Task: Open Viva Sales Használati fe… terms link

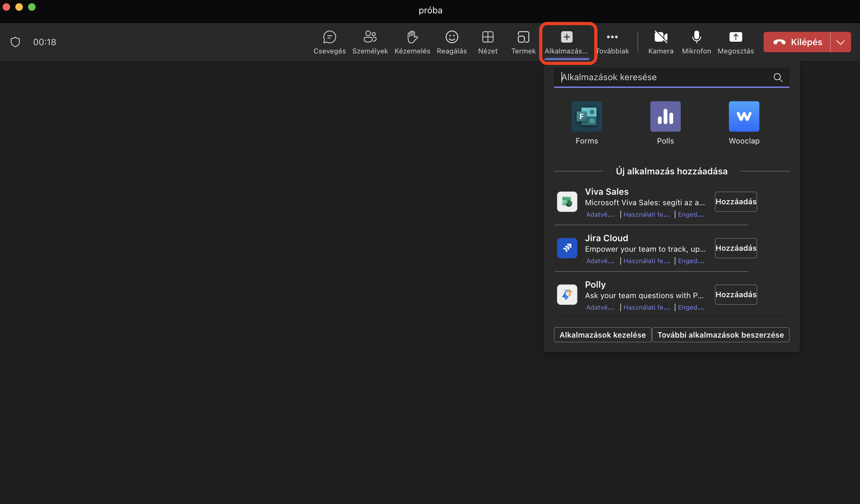Action: point(646,214)
